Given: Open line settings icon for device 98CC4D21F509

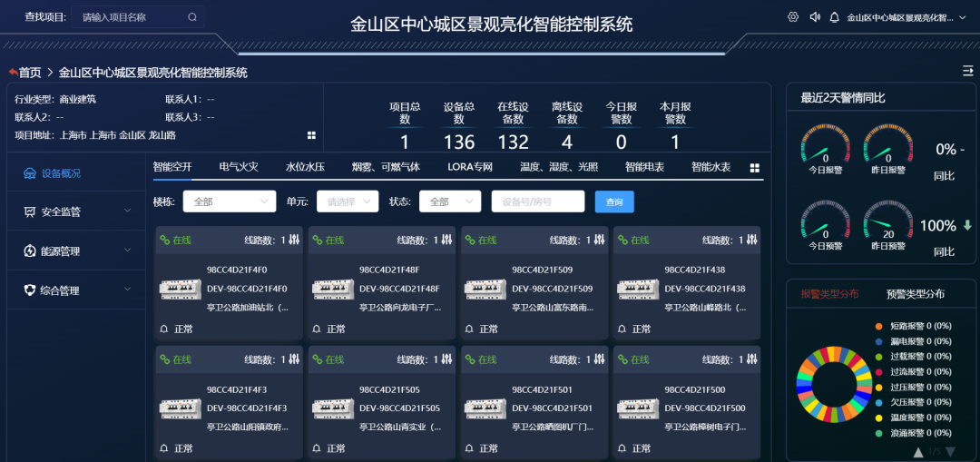Looking at the screenshot, I should tap(600, 240).
